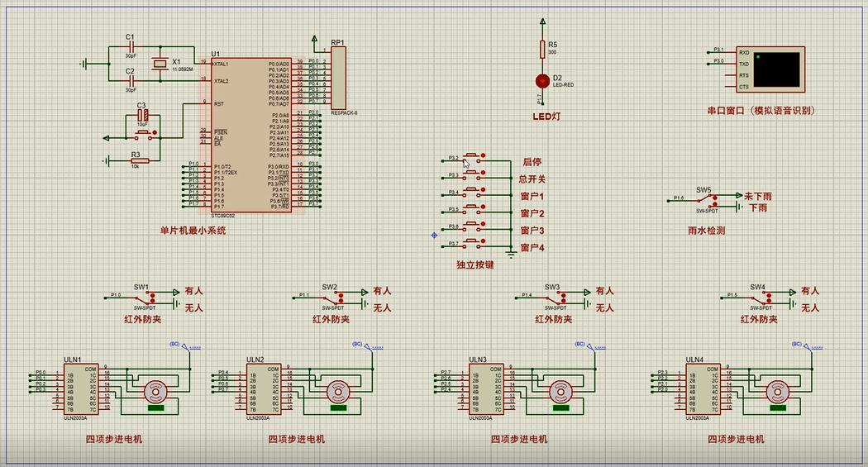868x467 pixels.
Task: Select capacitor C3 in reset circuit
Action: [143, 115]
